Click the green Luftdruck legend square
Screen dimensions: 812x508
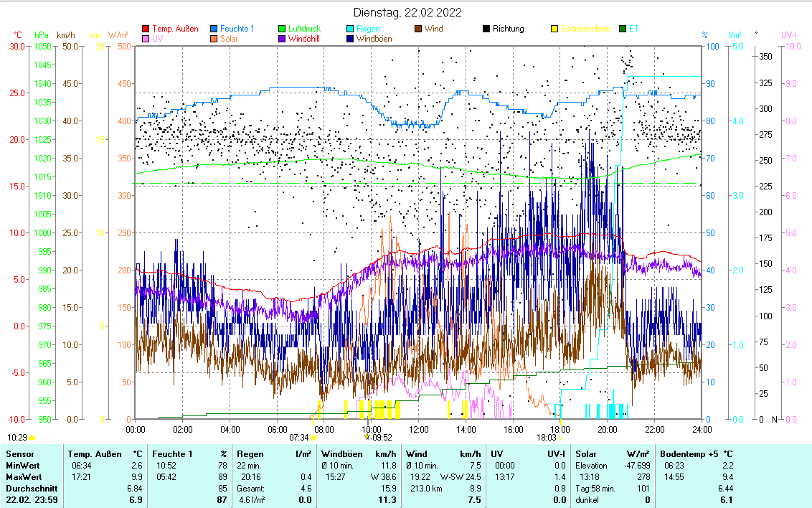click(x=283, y=29)
